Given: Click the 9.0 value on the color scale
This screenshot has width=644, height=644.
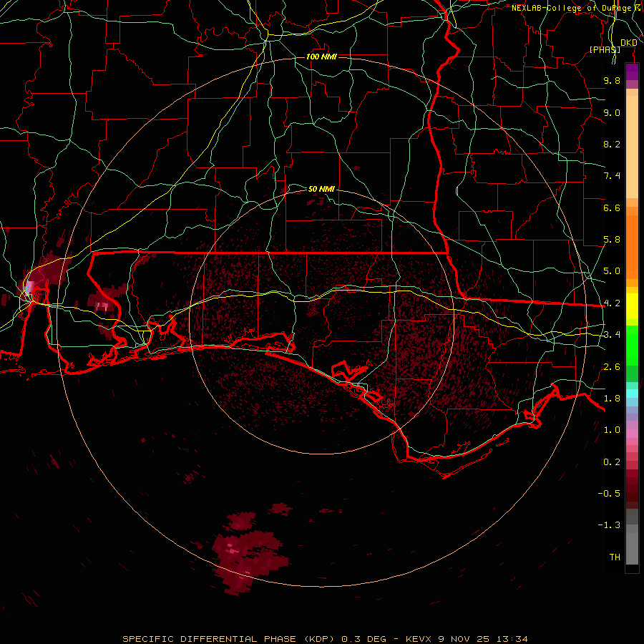Looking at the screenshot, I should (x=612, y=112).
